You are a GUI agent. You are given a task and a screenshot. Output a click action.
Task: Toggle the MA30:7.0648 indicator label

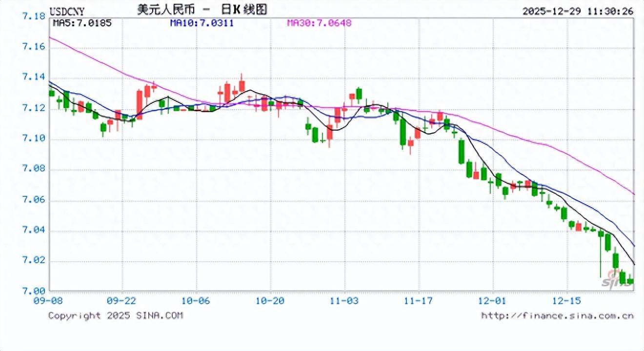click(x=319, y=22)
